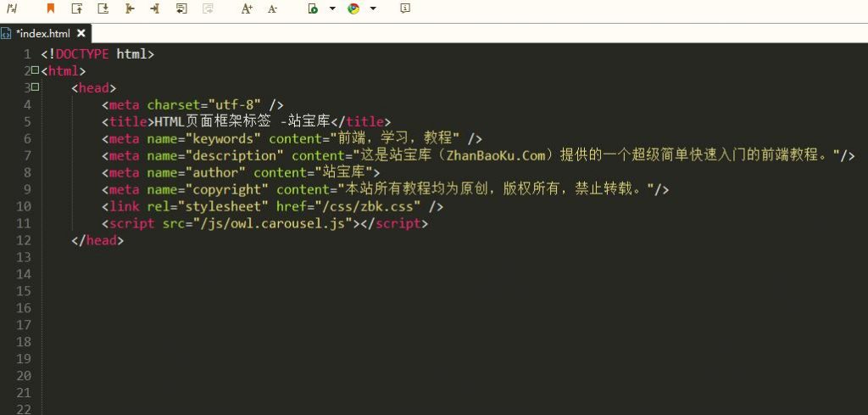Viewport: 868px width, 415px height.
Task: Click the greyed forward edit location icon
Action: click(x=209, y=8)
